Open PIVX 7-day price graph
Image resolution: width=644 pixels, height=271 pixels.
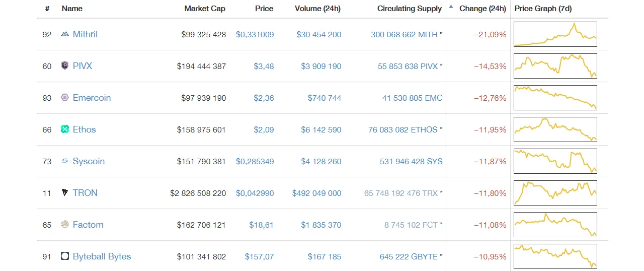tap(555, 66)
